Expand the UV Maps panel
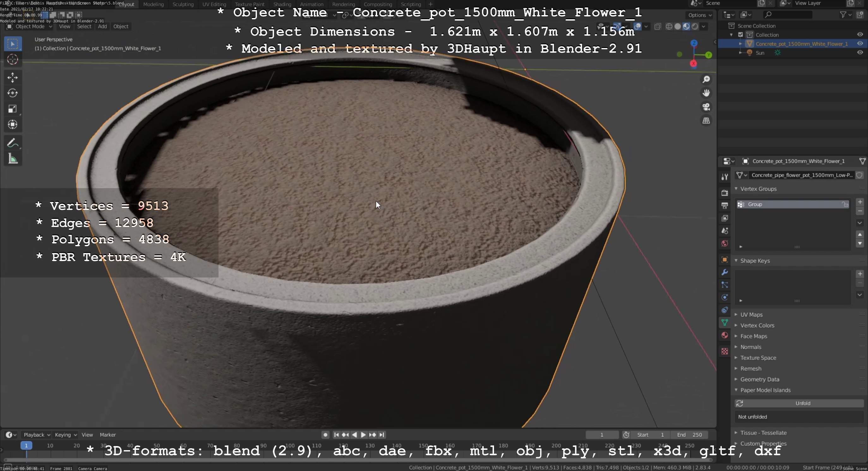The height and width of the screenshot is (471, 868). coord(736,314)
